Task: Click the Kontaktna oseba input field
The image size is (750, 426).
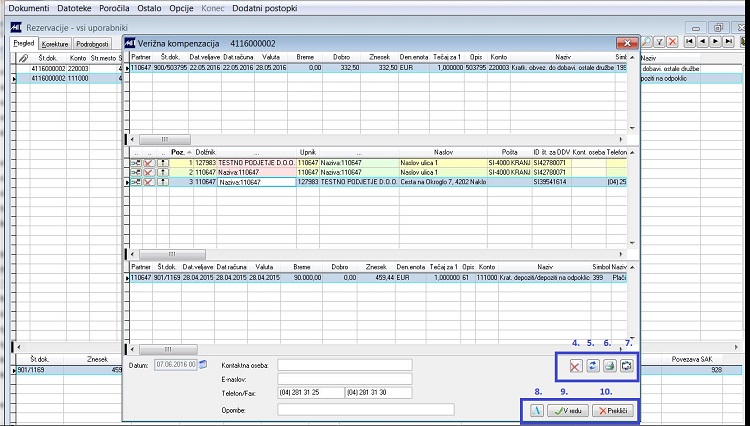Action: pos(344,365)
